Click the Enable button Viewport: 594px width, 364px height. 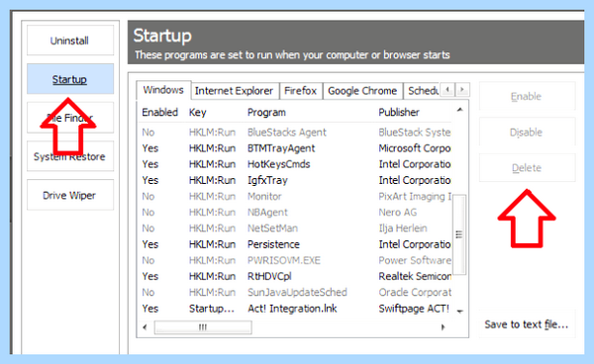click(527, 96)
